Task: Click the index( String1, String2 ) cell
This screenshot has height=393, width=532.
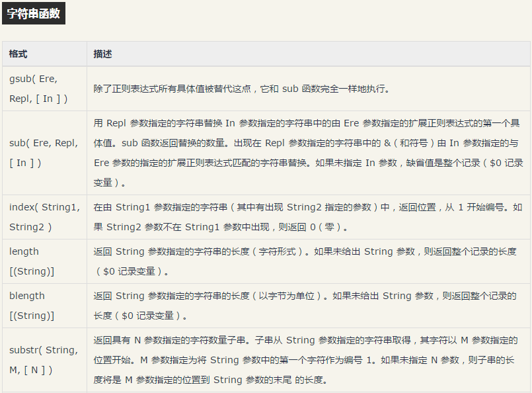Action: 44,217
